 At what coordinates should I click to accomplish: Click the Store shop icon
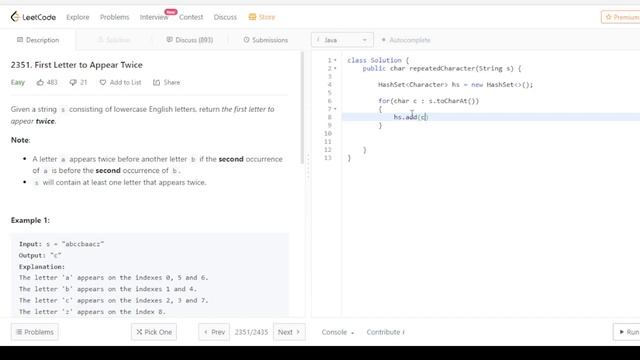click(x=252, y=17)
